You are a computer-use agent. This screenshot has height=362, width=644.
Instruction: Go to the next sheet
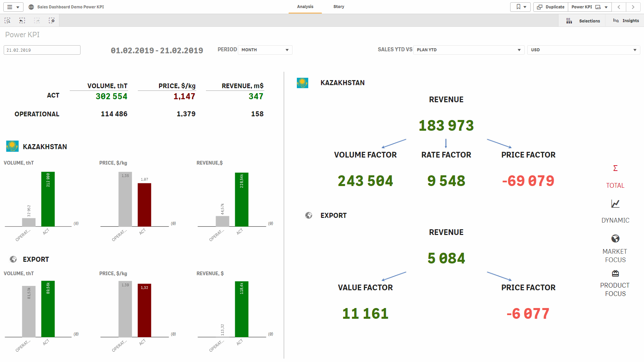pos(633,7)
